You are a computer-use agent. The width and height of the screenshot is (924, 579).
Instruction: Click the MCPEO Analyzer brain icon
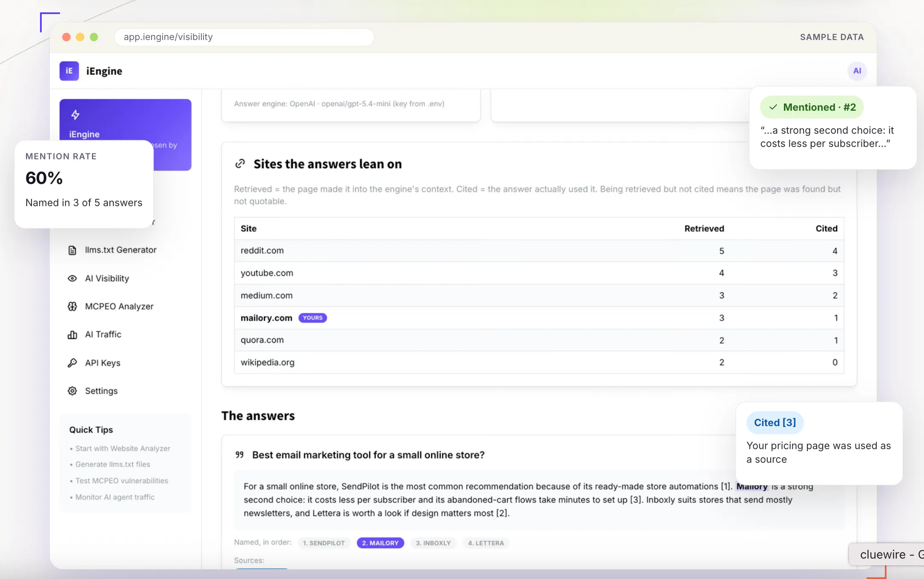pos(72,307)
